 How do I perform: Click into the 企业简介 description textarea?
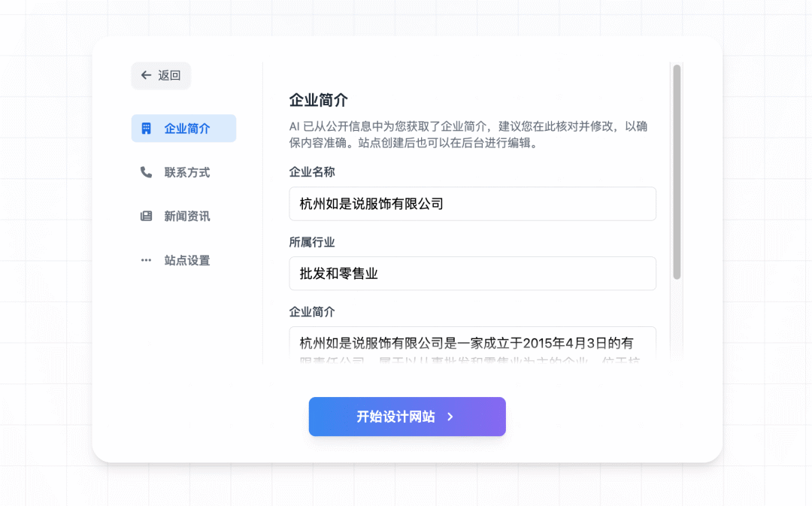pyautogui.click(x=472, y=344)
